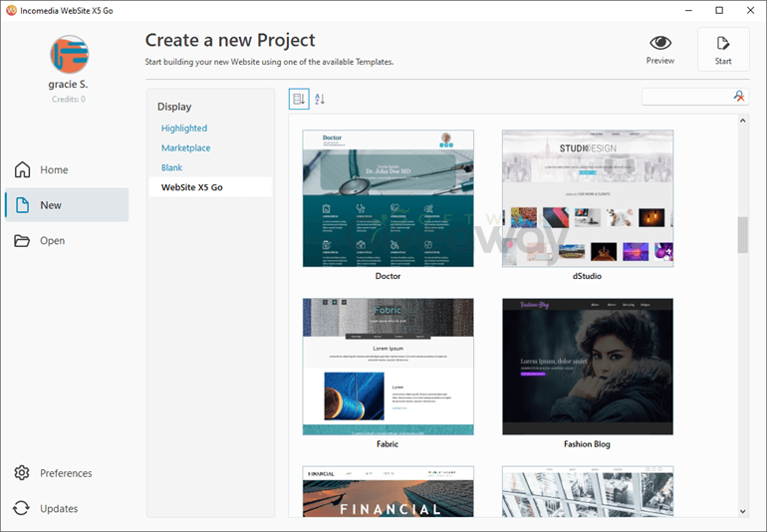767x532 pixels.
Task: Check for Updates
Action: coord(67,508)
